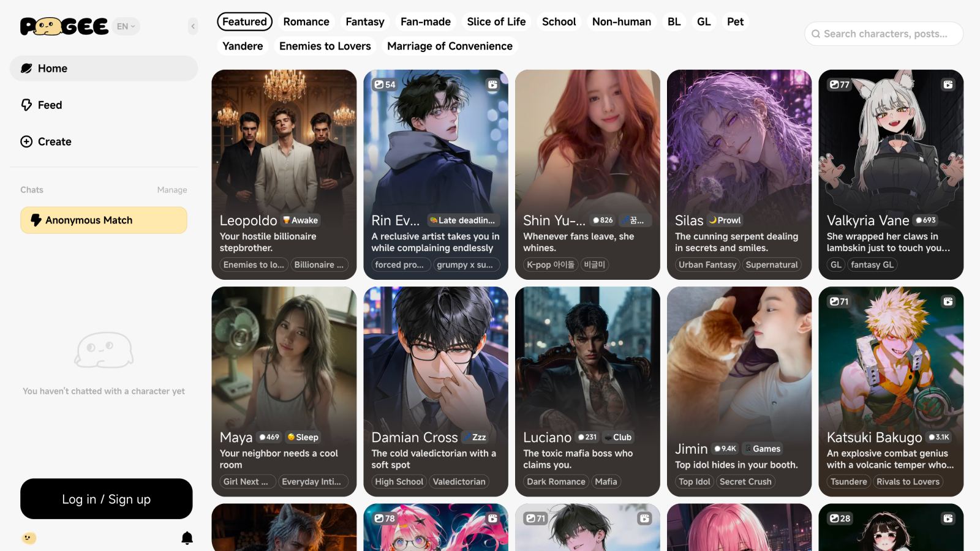The height and width of the screenshot is (551, 980).
Task: Open the Create page
Action: [x=104, y=142]
